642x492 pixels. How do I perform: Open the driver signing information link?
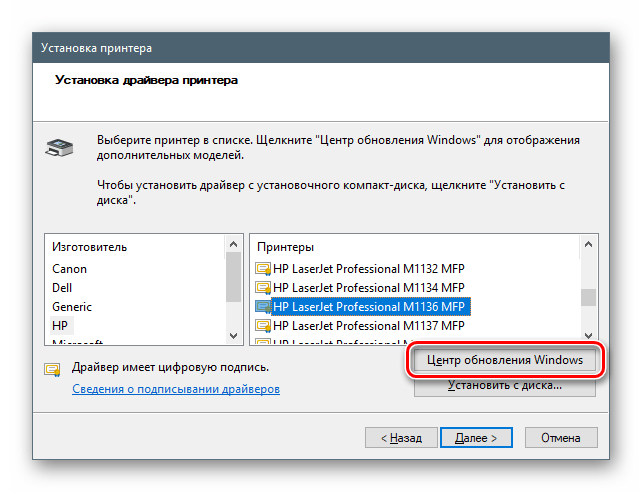click(x=176, y=389)
